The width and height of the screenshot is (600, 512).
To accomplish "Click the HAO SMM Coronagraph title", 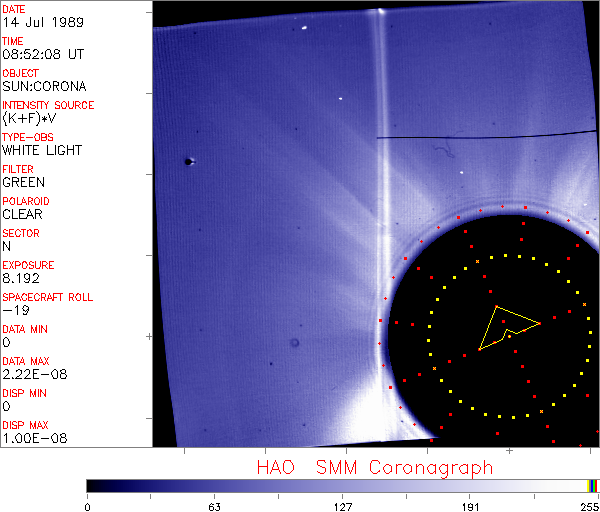I will (375, 468).
